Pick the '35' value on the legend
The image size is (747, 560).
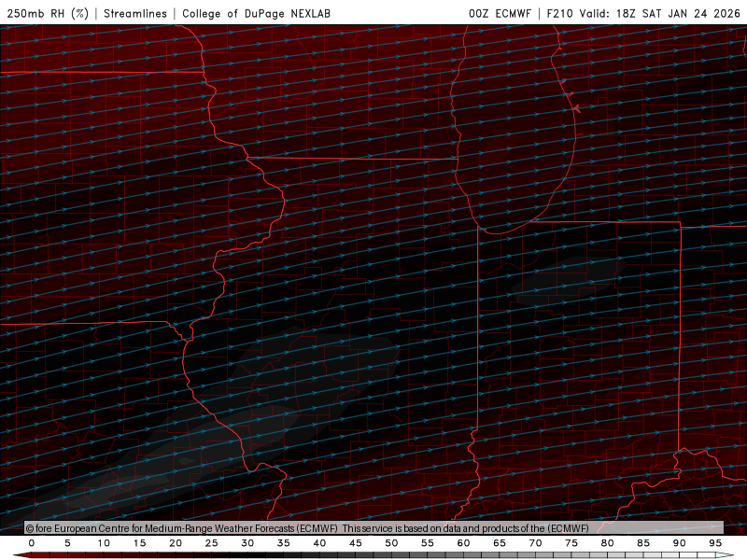point(284,543)
